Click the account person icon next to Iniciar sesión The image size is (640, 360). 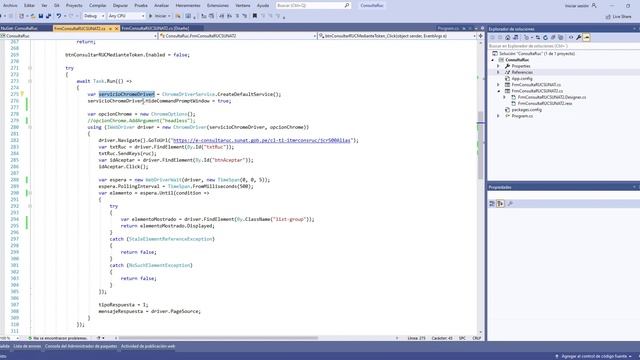tap(594, 5)
